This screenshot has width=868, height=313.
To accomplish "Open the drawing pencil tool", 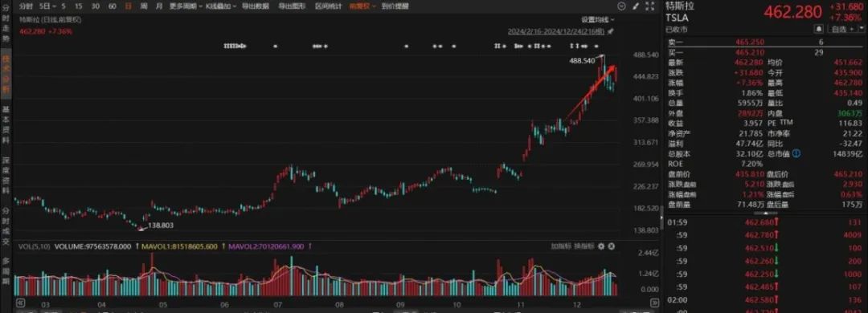I will [x=635, y=6].
